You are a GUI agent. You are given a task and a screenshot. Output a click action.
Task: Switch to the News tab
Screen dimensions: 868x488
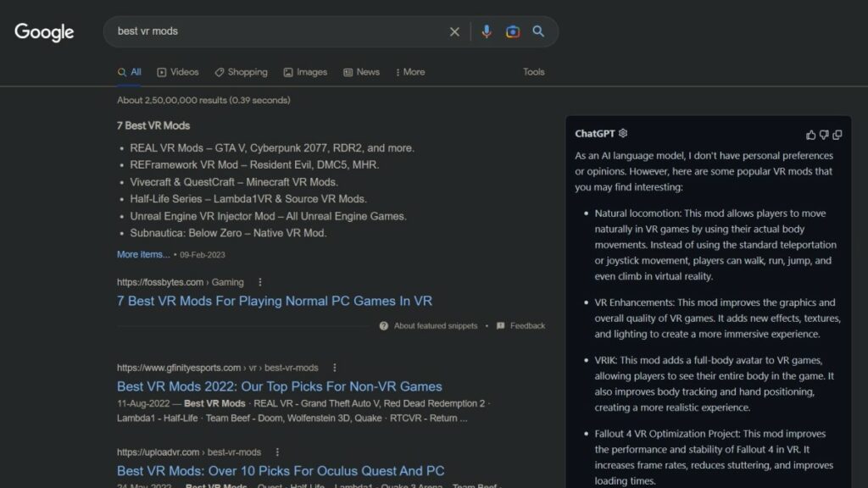point(361,72)
